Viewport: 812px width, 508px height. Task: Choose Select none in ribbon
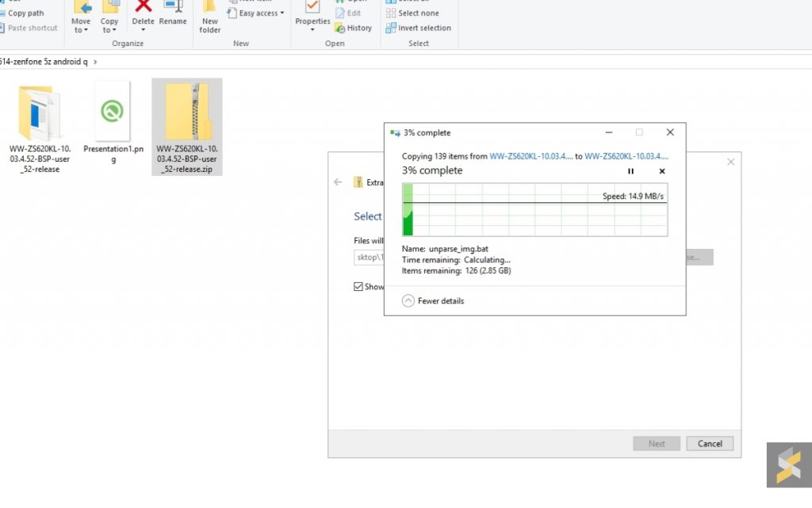[x=412, y=13]
